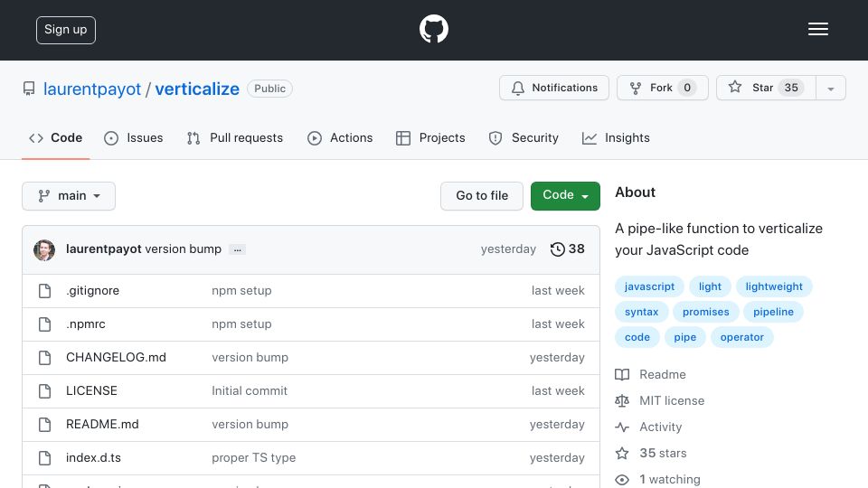Expand commit message details ellipsis
This screenshot has width=868, height=488.
[238, 249]
